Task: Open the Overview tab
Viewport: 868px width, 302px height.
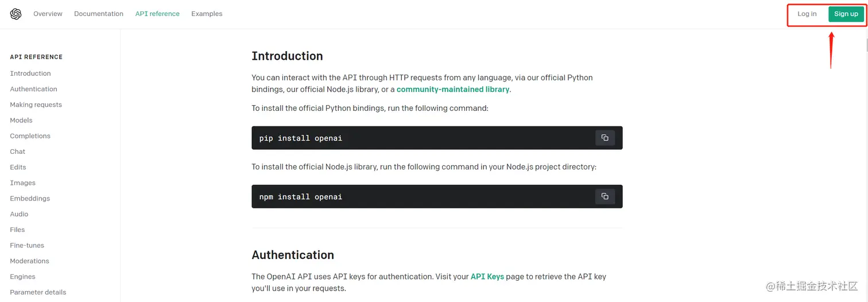Action: click(x=48, y=14)
